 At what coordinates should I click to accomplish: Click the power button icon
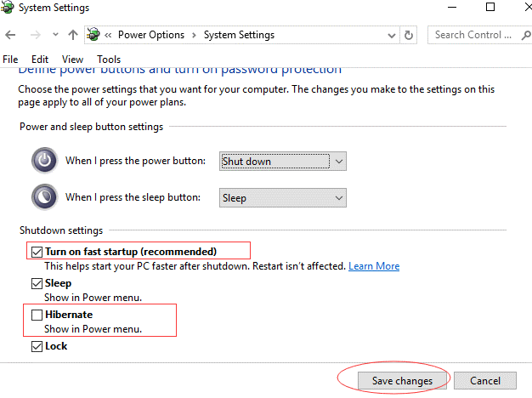coord(43,160)
